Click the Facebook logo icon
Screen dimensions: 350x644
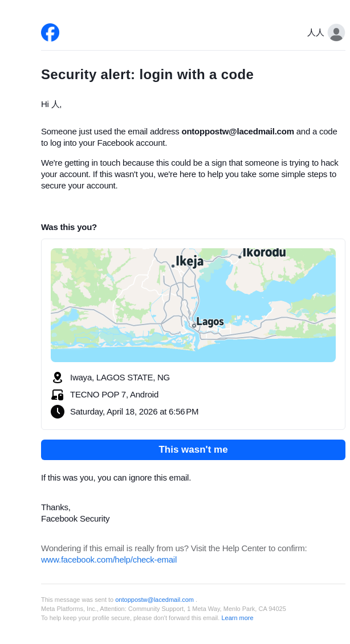pyautogui.click(x=50, y=32)
